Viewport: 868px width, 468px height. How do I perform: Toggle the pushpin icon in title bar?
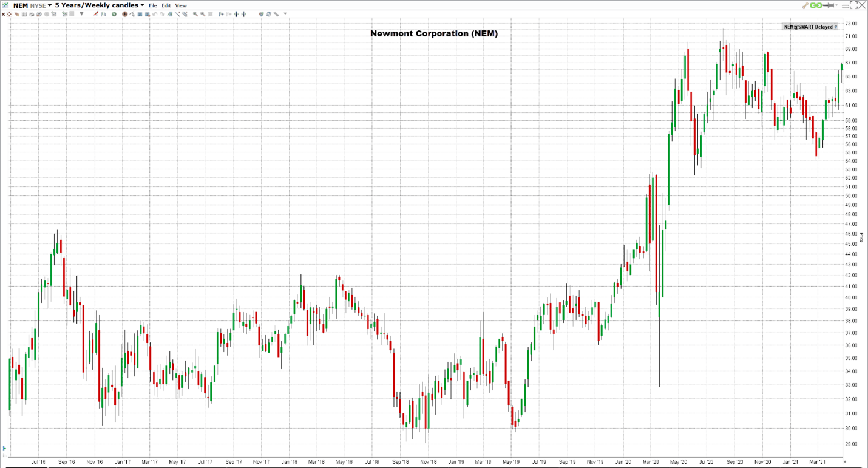(828, 5)
